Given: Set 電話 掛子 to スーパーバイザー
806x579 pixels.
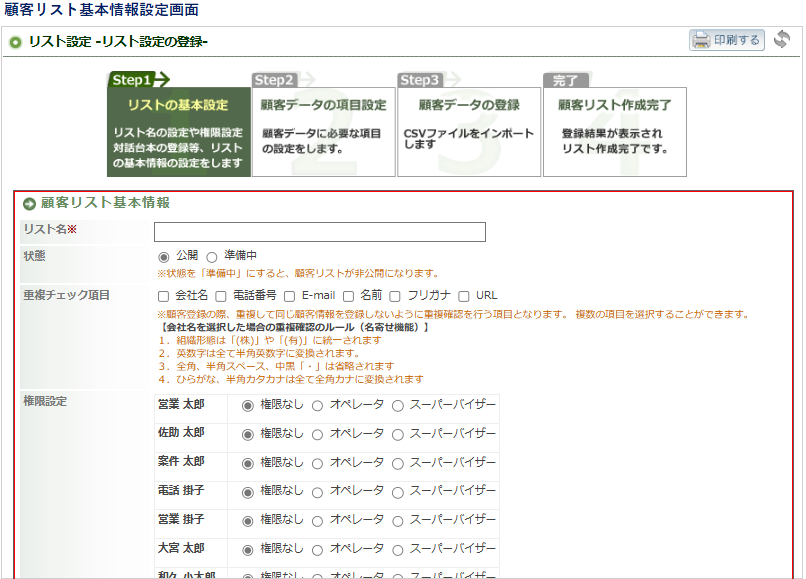Looking at the screenshot, I should point(398,492).
